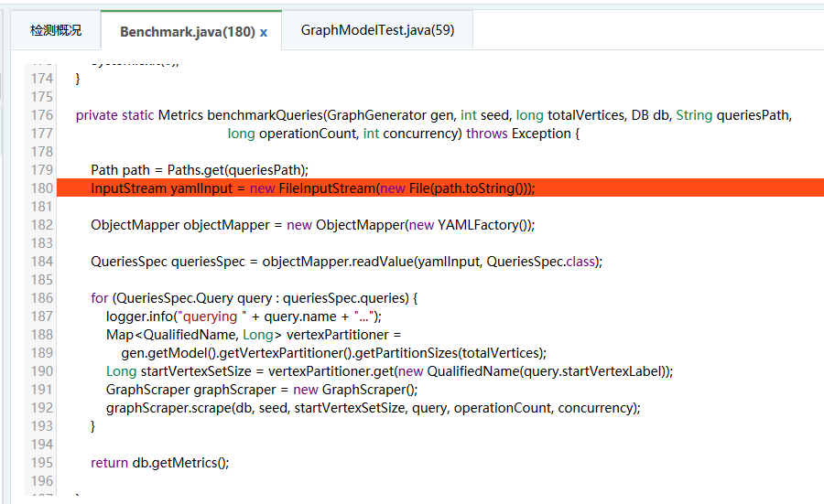Click the graphScraper.scrape call line
Image resolution: width=824 pixels, height=504 pixels.
pos(374,408)
